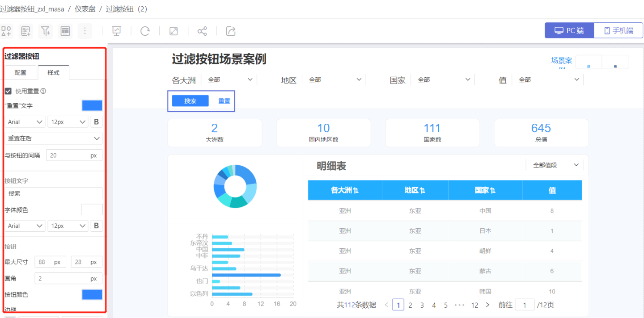Open the three-dot more options menu

85,31
